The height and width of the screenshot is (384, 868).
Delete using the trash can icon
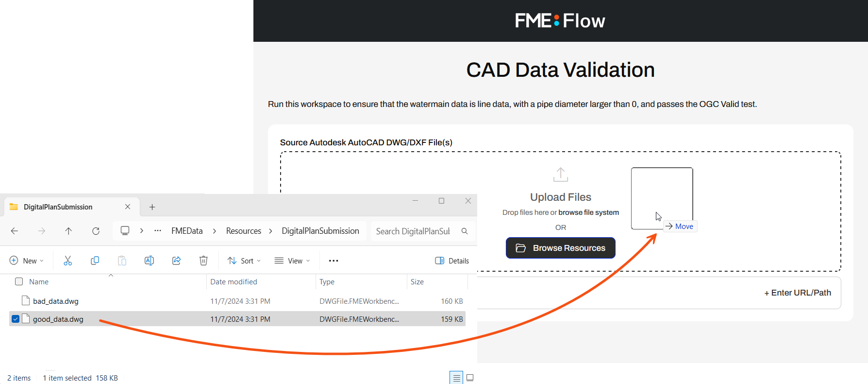click(203, 261)
